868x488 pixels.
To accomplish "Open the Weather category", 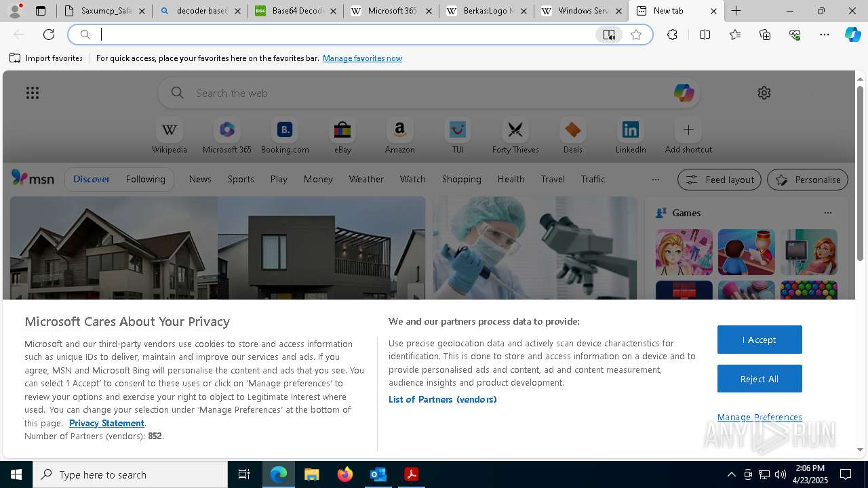I will [x=366, y=179].
